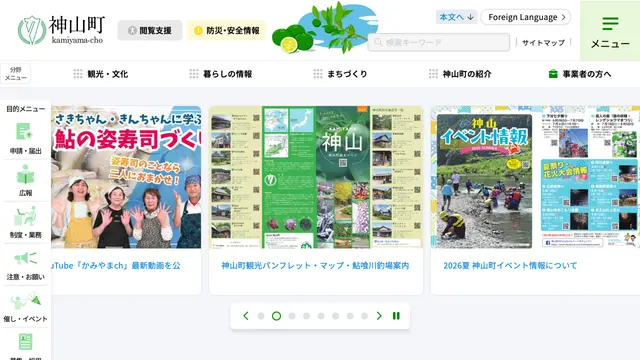Image resolution: width=640 pixels, height=360 pixels.
Task: Open the 暮らしの情報 menu
Action: (221, 74)
